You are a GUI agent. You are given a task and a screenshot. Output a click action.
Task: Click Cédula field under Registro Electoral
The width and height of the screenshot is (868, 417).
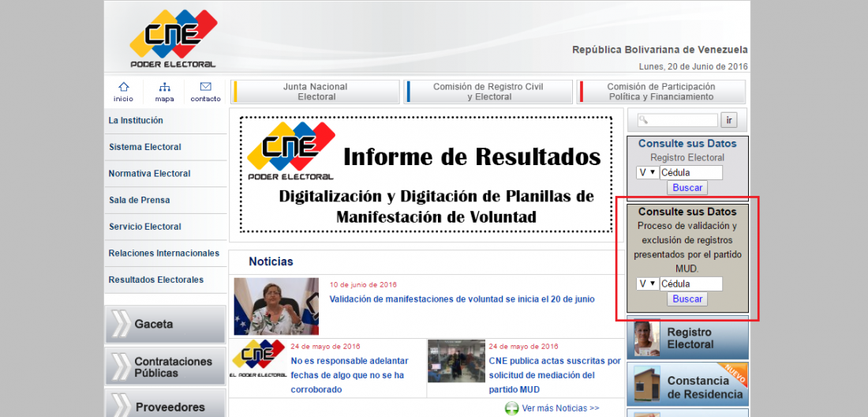691,173
